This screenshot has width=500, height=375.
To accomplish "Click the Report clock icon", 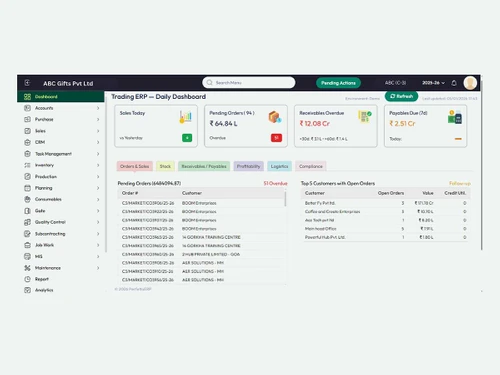I will [27, 279].
